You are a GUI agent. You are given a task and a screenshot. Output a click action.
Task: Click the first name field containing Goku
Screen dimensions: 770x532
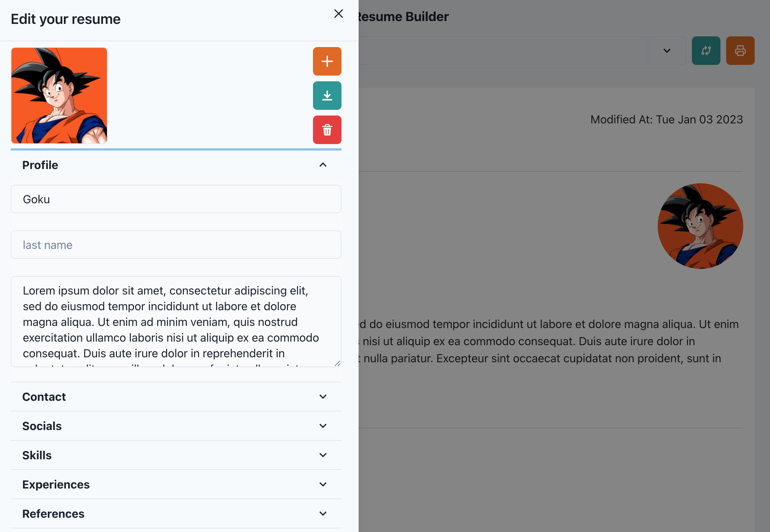[x=176, y=199]
